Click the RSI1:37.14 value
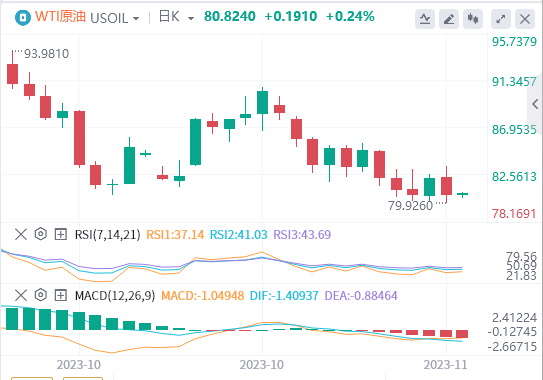543x380 pixels. point(175,235)
